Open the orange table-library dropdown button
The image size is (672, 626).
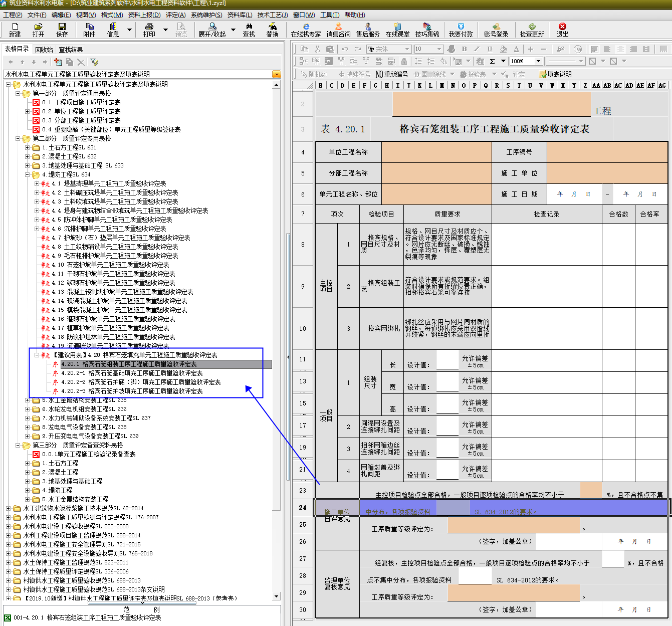coord(277,74)
